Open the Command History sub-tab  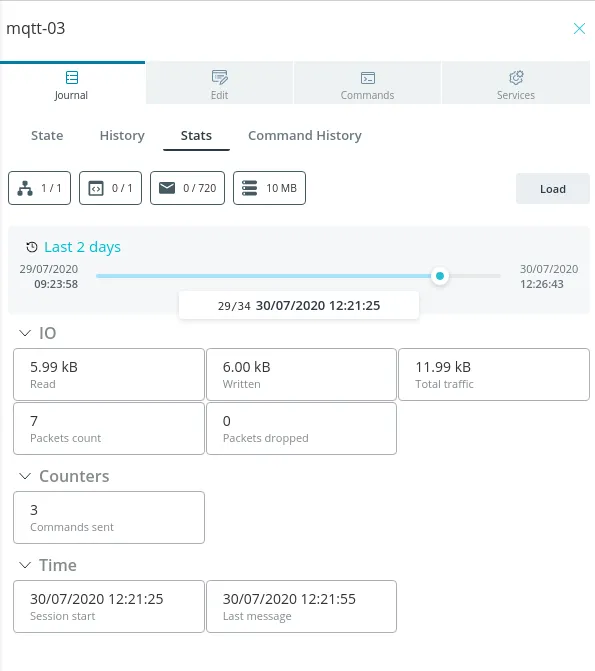(x=305, y=136)
